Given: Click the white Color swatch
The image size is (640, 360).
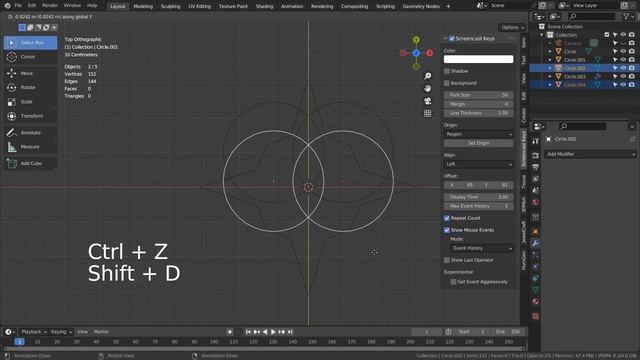Looking at the screenshot, I should click(478, 59).
